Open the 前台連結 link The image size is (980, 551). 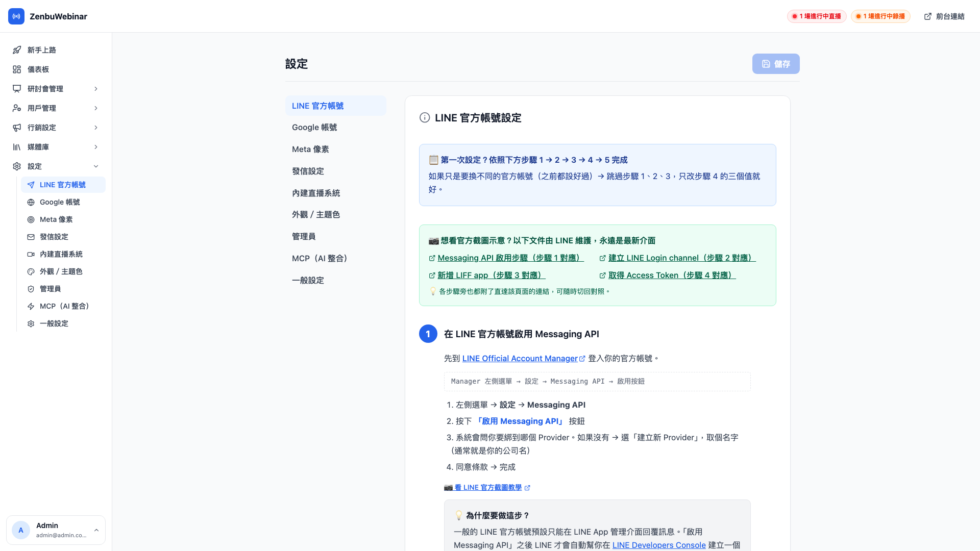944,16
